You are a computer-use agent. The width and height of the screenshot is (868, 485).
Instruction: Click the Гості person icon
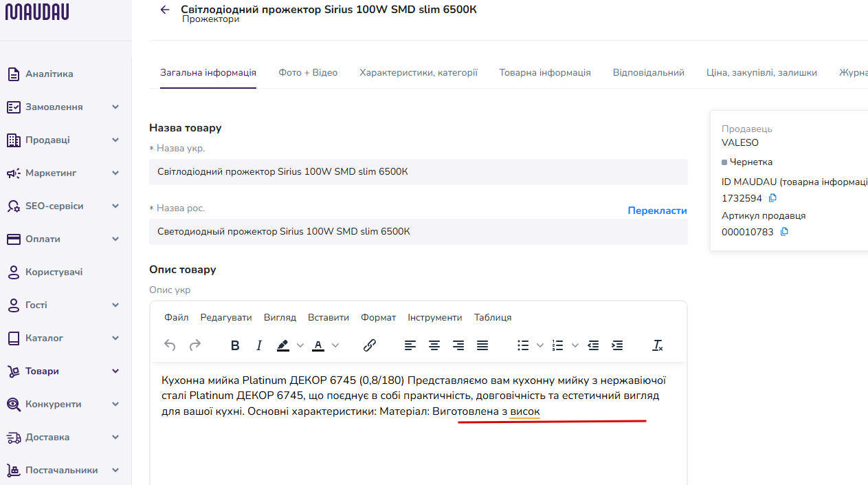[14, 305]
